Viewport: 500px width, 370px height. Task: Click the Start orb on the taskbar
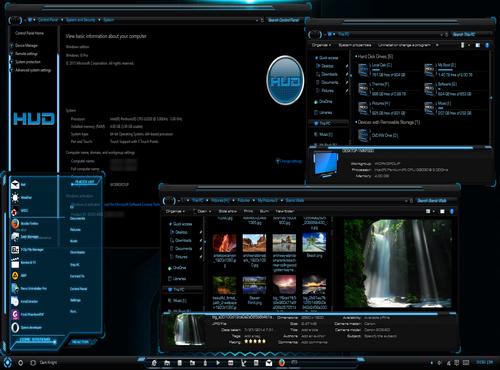7,362
